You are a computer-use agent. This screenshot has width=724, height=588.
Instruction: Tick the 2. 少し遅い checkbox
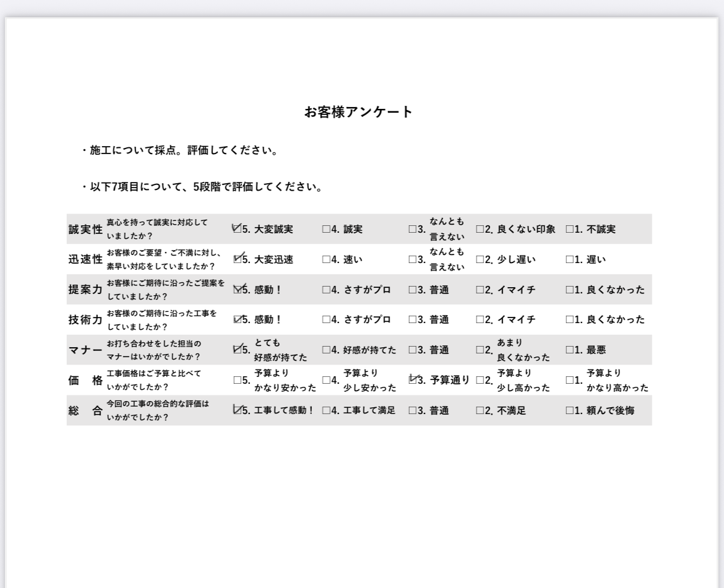click(480, 259)
